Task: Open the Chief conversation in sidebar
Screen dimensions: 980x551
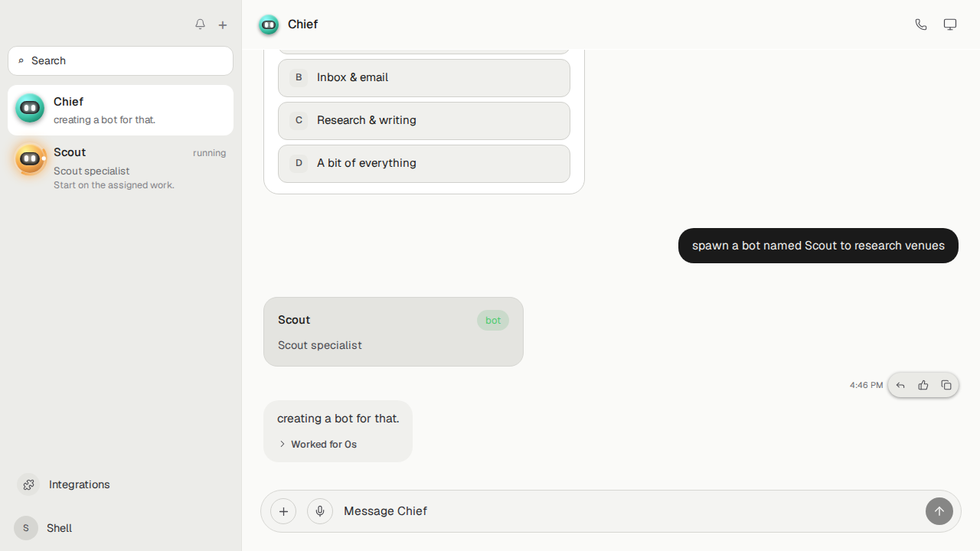Action: coord(121,110)
